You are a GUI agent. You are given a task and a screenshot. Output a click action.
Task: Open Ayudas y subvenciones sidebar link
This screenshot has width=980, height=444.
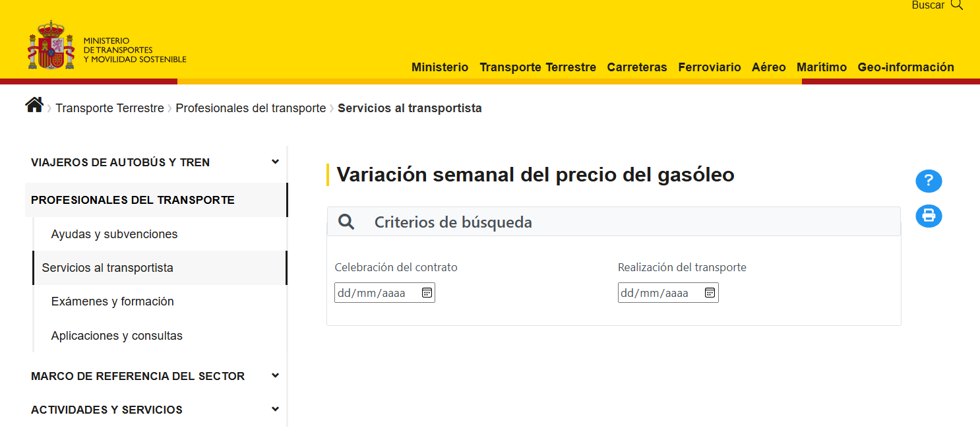tap(114, 234)
